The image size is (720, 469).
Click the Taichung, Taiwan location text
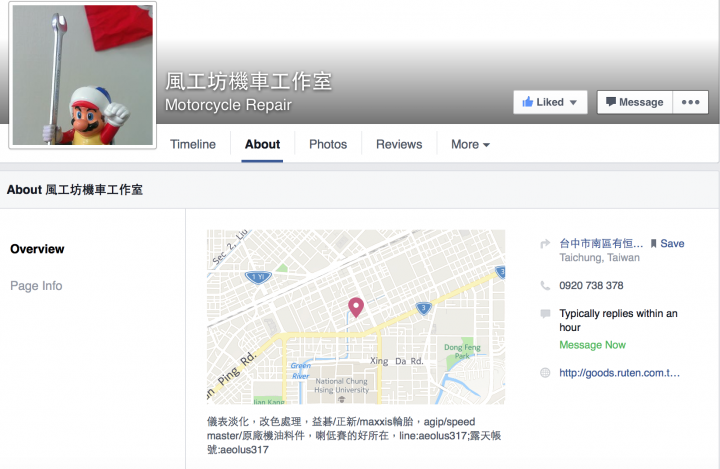pyautogui.click(x=599, y=258)
